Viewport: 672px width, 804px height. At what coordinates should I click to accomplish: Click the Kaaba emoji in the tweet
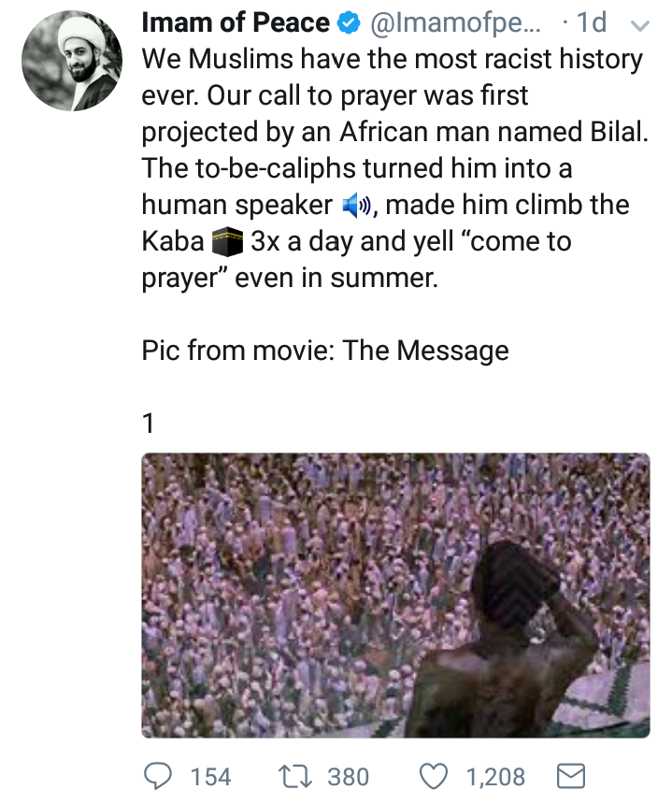(225, 241)
